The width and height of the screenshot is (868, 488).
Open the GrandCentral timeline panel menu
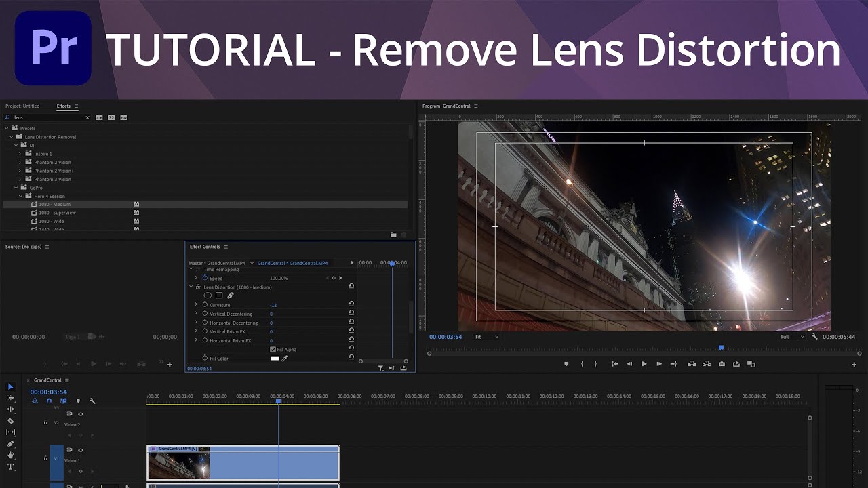click(x=67, y=380)
